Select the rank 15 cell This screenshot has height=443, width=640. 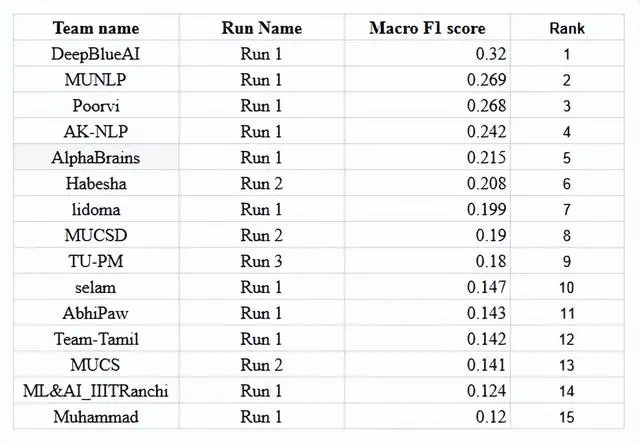(567, 416)
